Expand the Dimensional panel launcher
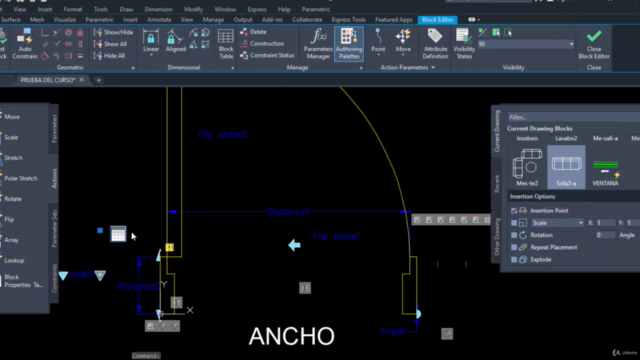Viewport: 640px width, 360px height. pyautogui.click(x=233, y=68)
